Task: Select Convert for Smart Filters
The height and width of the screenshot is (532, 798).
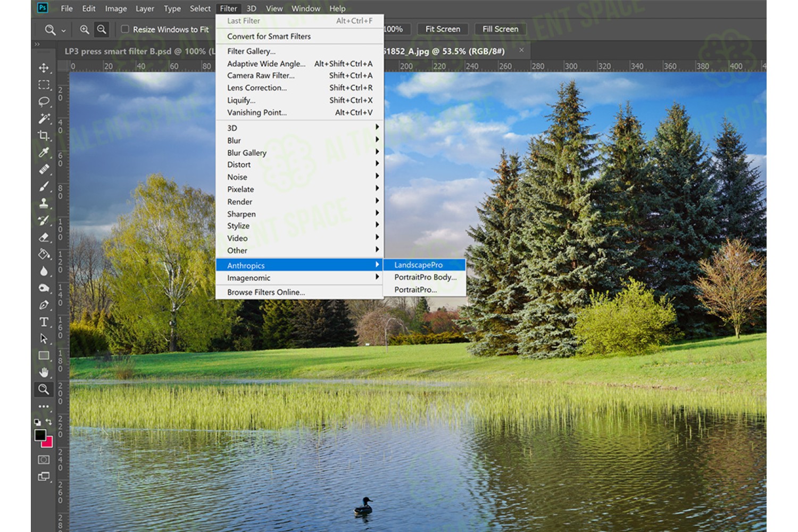Action: coord(300,36)
